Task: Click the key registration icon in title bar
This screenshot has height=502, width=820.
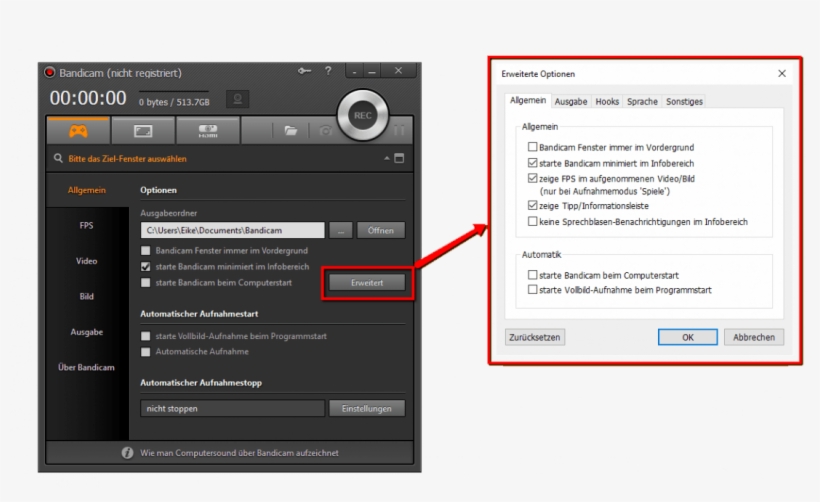Action: point(304,71)
